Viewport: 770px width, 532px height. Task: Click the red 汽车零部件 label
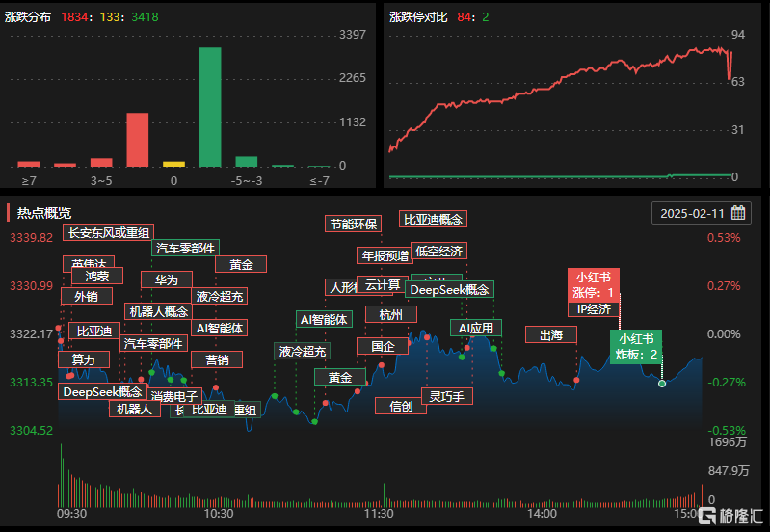(153, 343)
